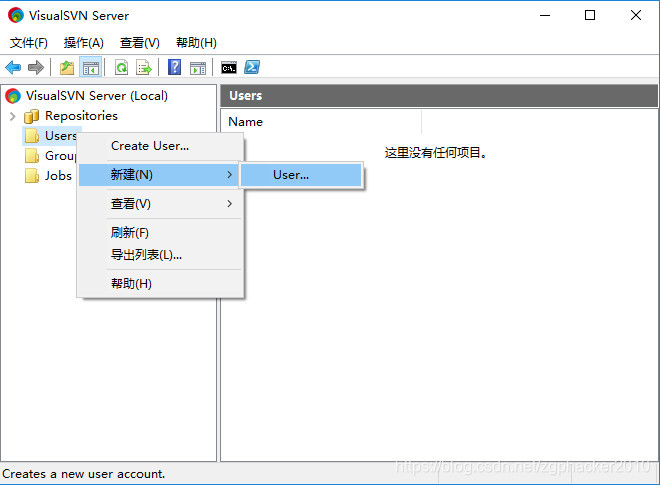Click the status bar text 'Creates a new user account.'
Screen dimensions: 660x485
pyautogui.click(x=84, y=474)
